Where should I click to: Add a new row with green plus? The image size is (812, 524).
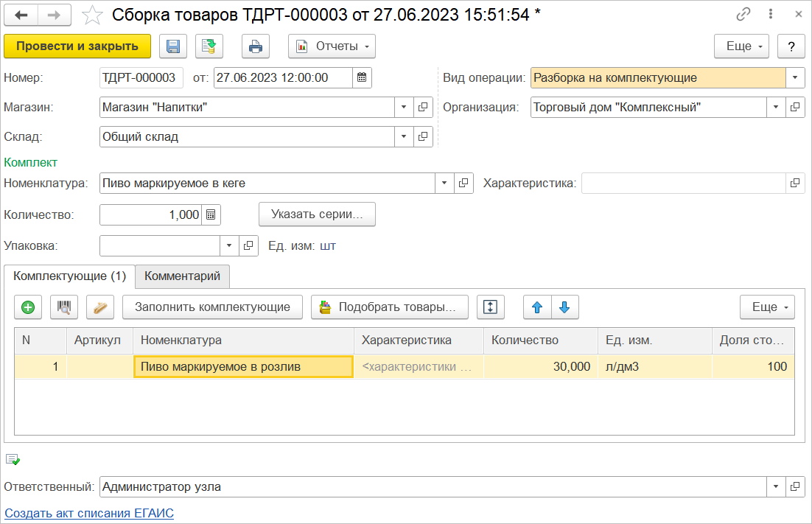(28, 307)
